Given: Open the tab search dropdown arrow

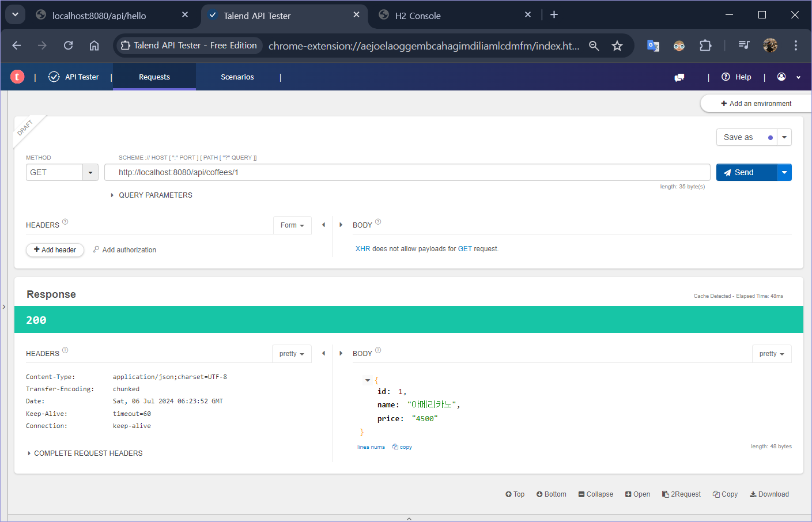Looking at the screenshot, I should 15,15.
